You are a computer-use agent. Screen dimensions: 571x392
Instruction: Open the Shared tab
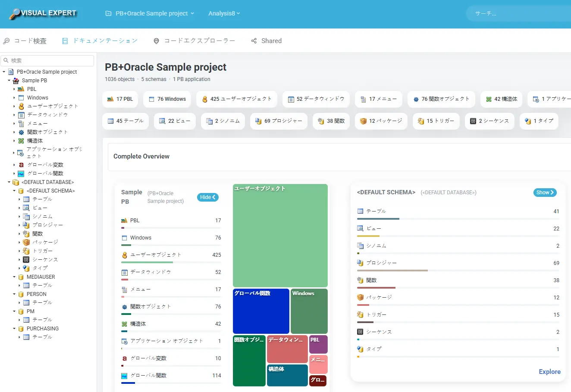coord(266,41)
